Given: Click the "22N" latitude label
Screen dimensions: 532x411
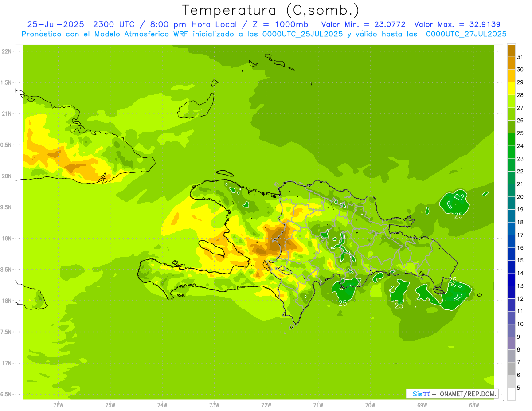Looking at the screenshot, I should [7, 51].
